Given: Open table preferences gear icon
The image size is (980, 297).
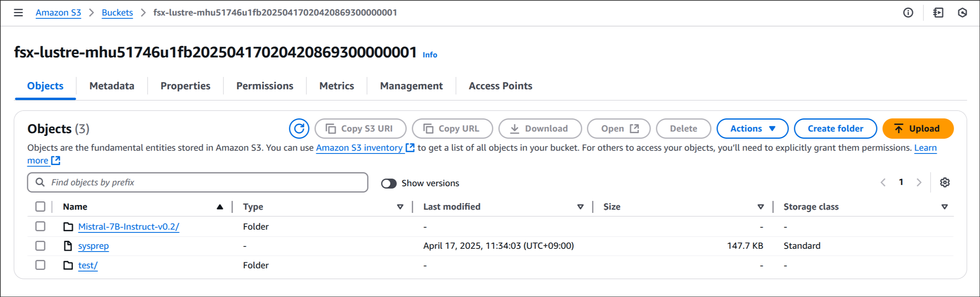Looking at the screenshot, I should pyautogui.click(x=945, y=183).
